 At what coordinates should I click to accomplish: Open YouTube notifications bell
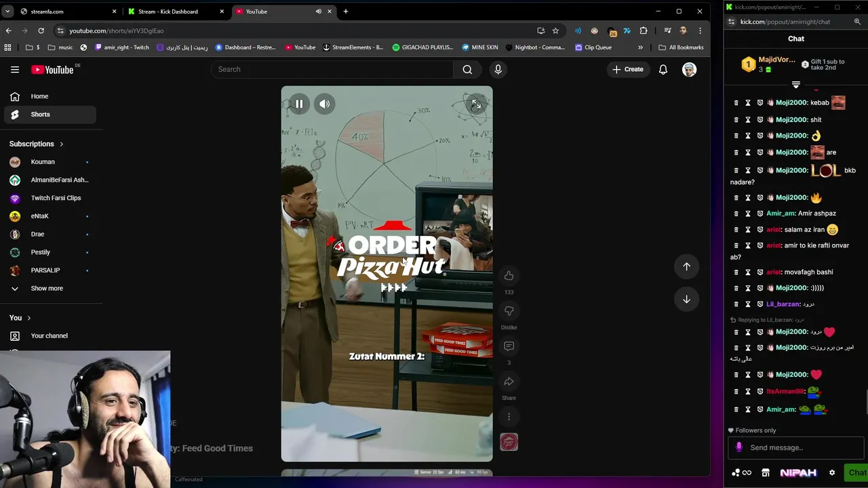[663, 69]
